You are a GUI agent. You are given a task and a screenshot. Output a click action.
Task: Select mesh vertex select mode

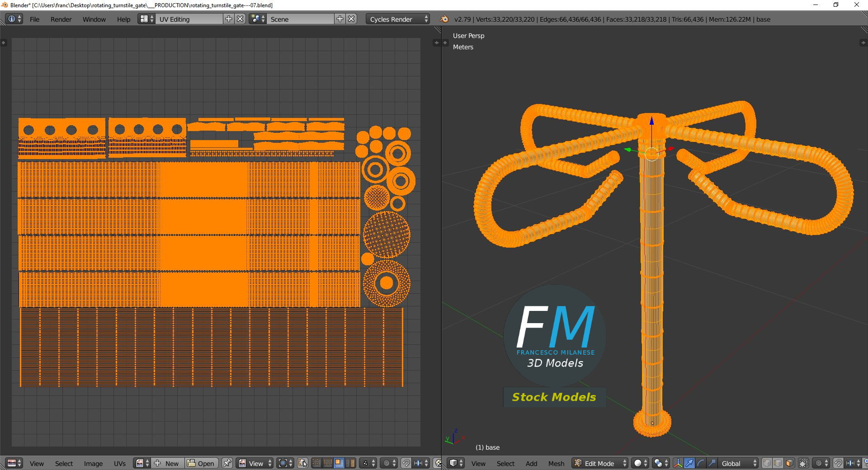tap(767, 463)
